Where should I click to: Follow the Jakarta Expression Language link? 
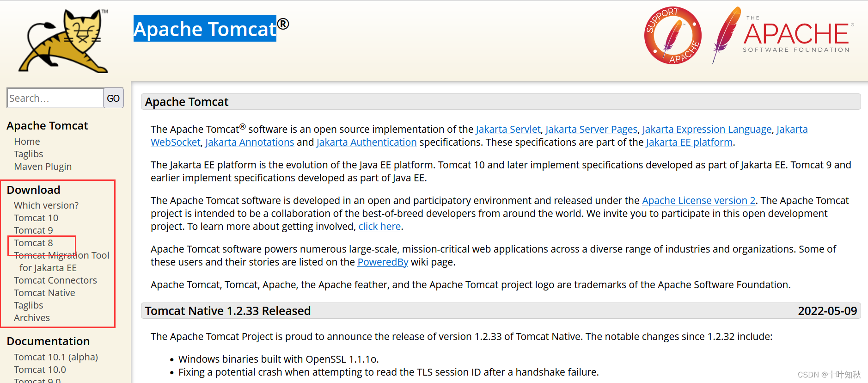[707, 130]
